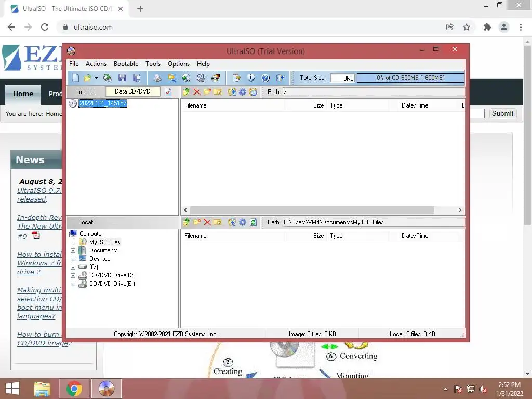Select the Computer node in Local tree
Screen dimensions: 532x399
pyautogui.click(x=91, y=234)
